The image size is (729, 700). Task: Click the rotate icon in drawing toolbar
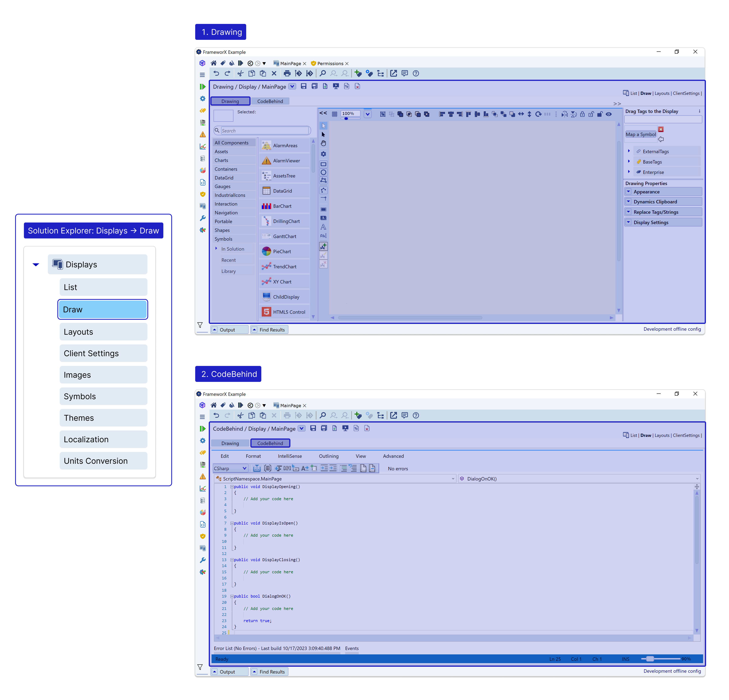538,114
